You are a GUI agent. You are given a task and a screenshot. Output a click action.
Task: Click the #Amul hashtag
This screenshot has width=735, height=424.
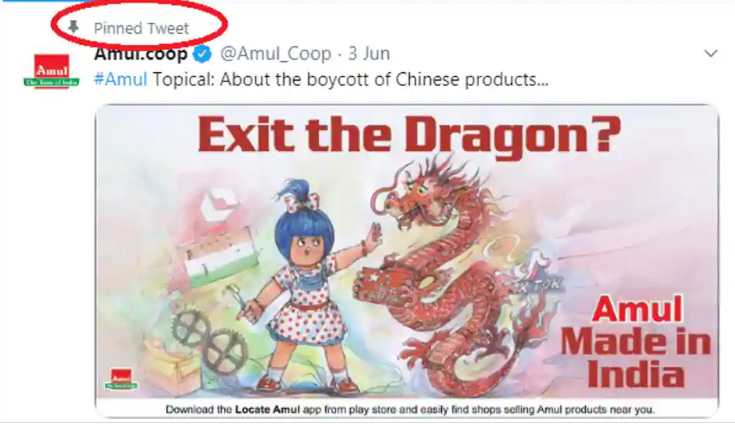click(x=120, y=79)
